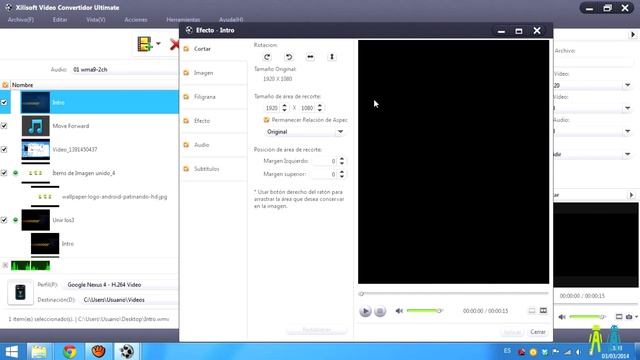The image size is (640, 360).
Task: Select the Subtítulos tab
Action: pyautogui.click(x=213, y=169)
